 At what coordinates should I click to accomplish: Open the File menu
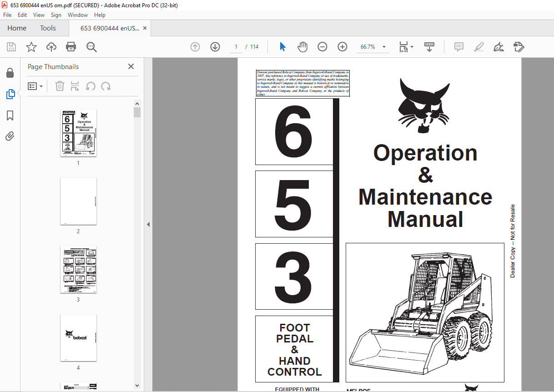point(7,15)
